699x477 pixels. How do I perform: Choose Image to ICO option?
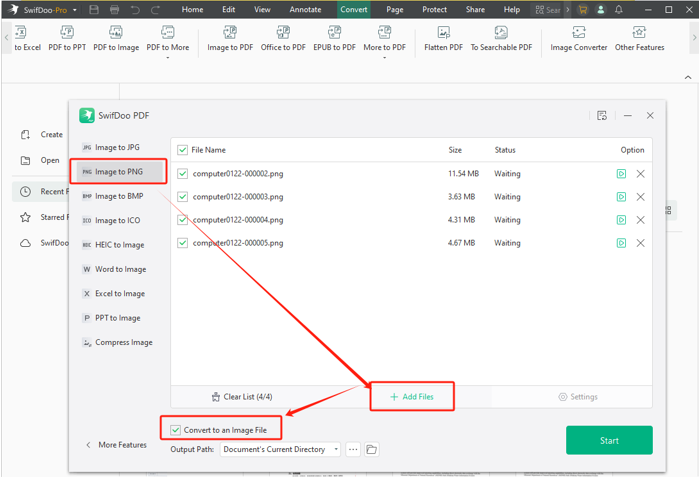tap(117, 220)
